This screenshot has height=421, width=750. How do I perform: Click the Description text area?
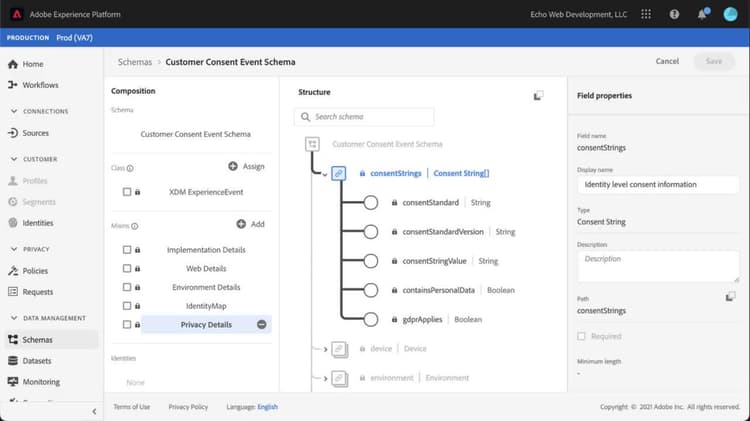click(658, 266)
